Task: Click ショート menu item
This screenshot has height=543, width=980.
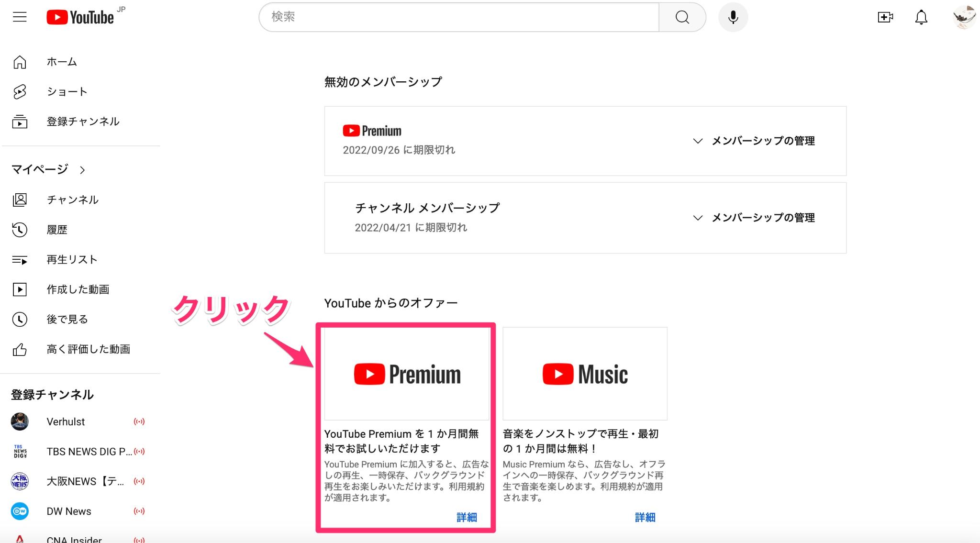Action: coord(66,91)
